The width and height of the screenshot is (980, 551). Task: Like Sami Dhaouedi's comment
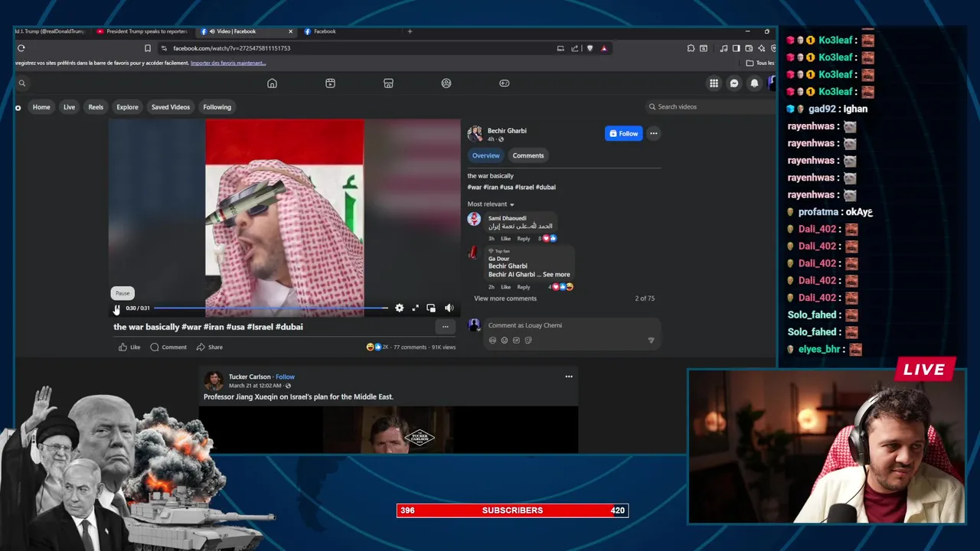[x=505, y=239]
